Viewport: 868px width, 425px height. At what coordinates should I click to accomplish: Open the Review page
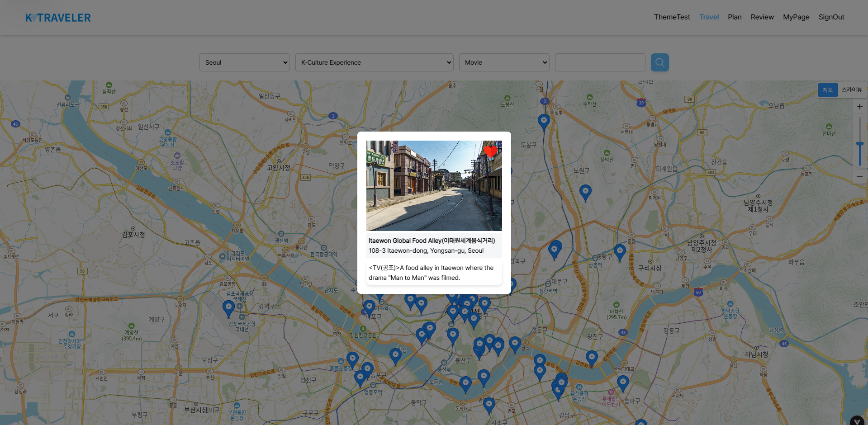[x=762, y=17]
